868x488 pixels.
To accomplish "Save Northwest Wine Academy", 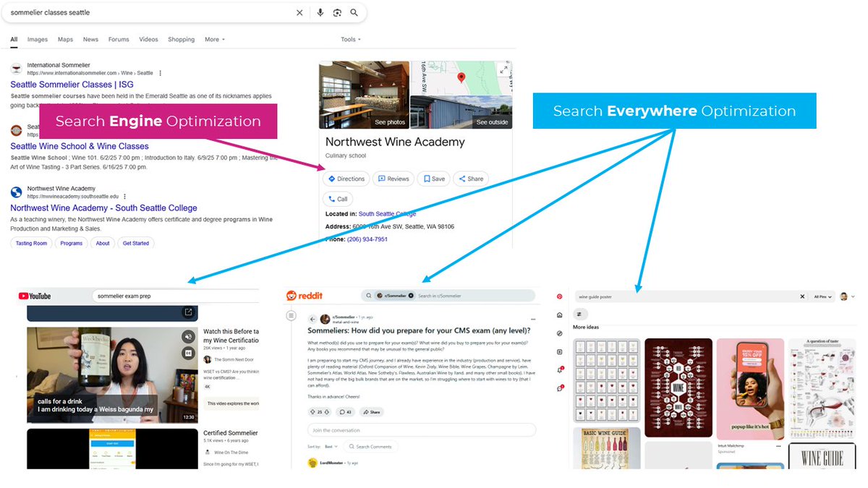I will [435, 179].
